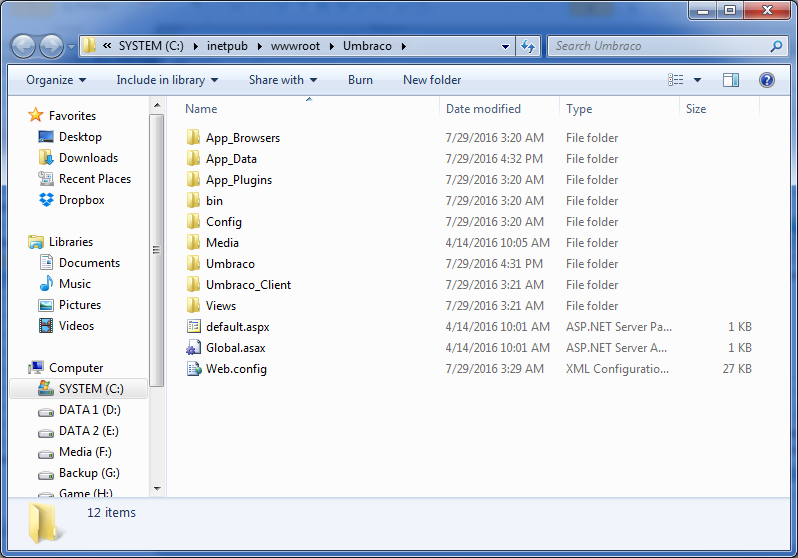The image size is (798, 558).
Task: Open view options dropdown arrow
Action: (x=697, y=80)
